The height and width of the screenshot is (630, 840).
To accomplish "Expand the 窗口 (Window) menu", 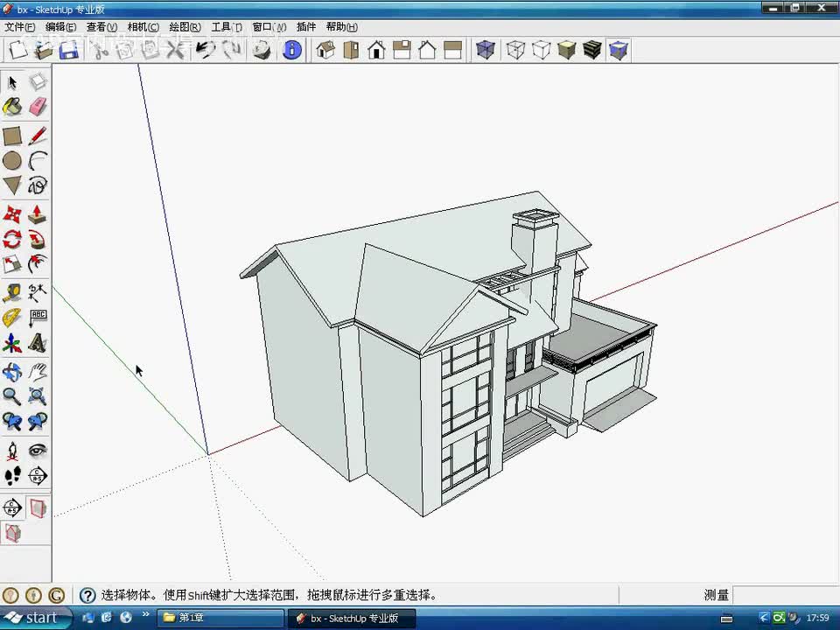I will (269, 27).
